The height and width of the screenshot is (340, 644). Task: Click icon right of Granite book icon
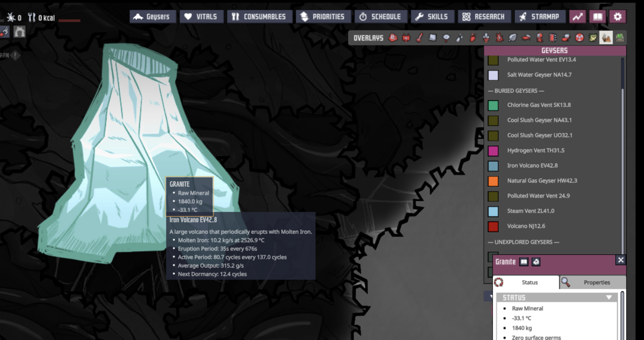(536, 262)
